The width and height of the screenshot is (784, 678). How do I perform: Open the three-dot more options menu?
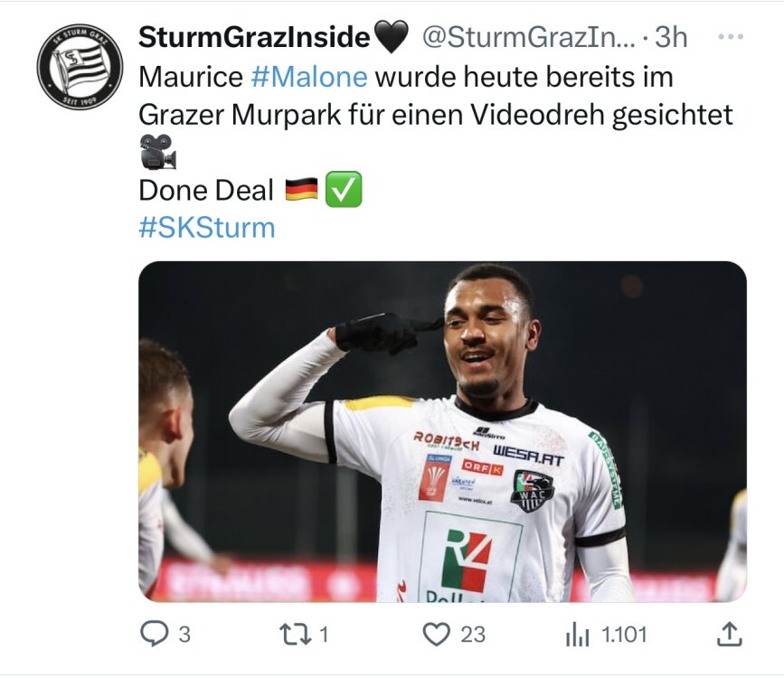click(x=731, y=36)
